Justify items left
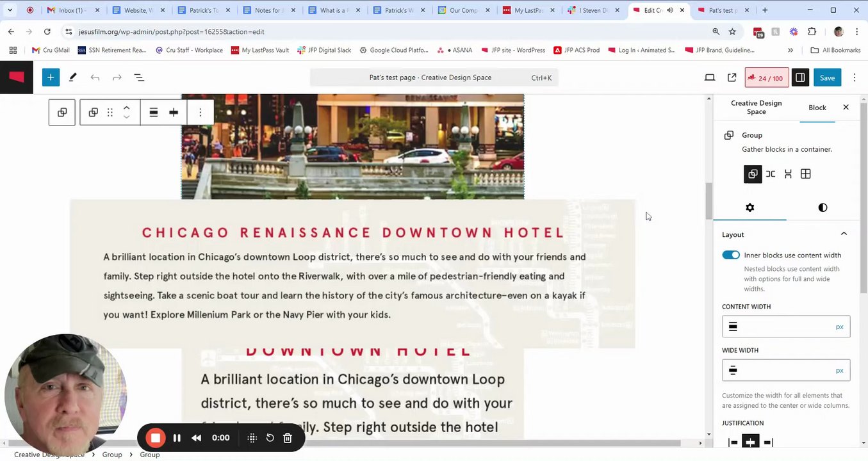Viewport: 868px width, 461px height. (733, 442)
